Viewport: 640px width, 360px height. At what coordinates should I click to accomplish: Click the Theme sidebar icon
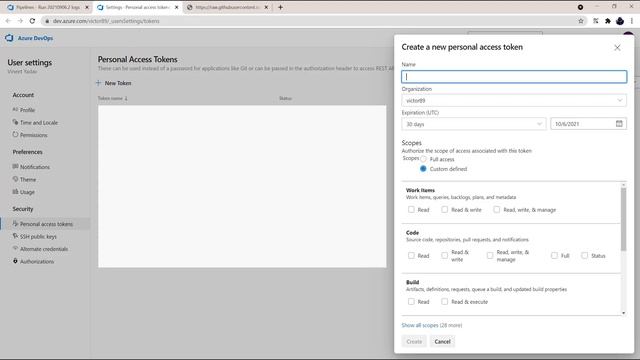pyautogui.click(x=15, y=179)
